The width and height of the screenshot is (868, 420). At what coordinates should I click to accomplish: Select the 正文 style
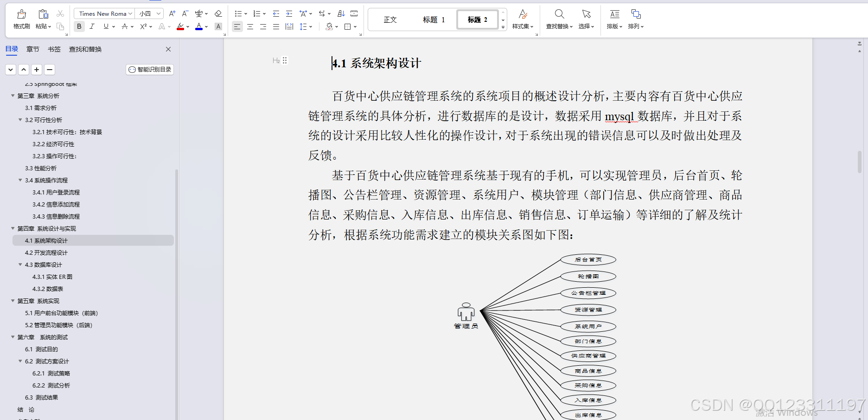pyautogui.click(x=390, y=19)
